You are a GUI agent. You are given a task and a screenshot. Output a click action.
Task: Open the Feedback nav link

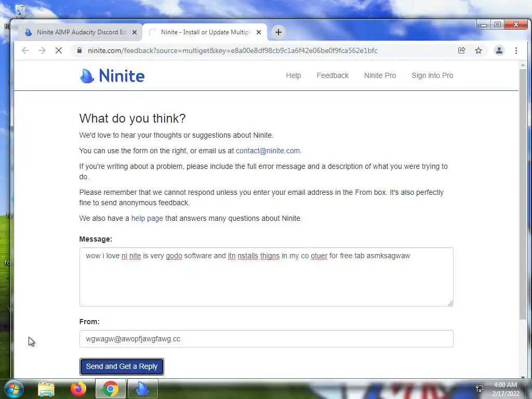332,76
